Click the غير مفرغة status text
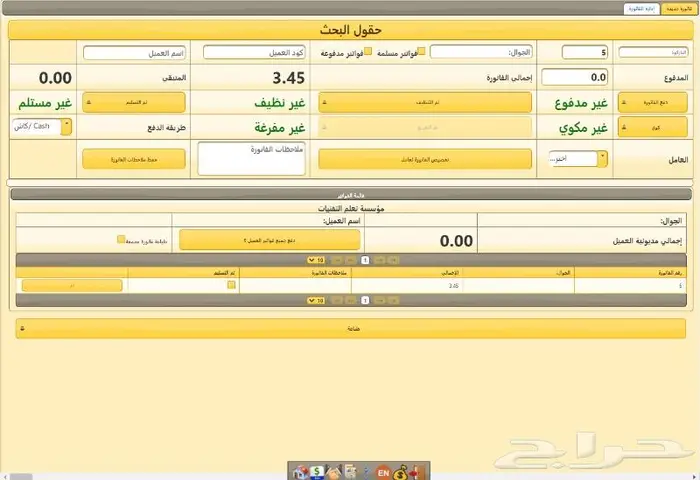 [280, 128]
